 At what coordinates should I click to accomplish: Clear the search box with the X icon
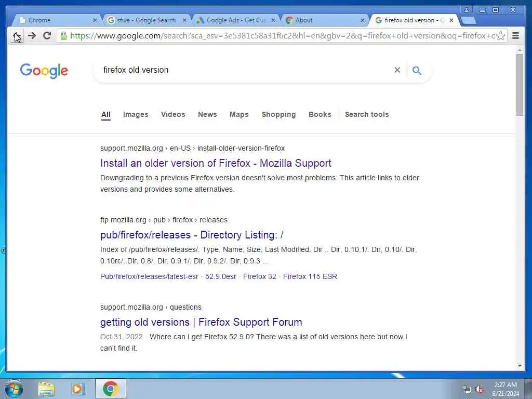(x=397, y=70)
